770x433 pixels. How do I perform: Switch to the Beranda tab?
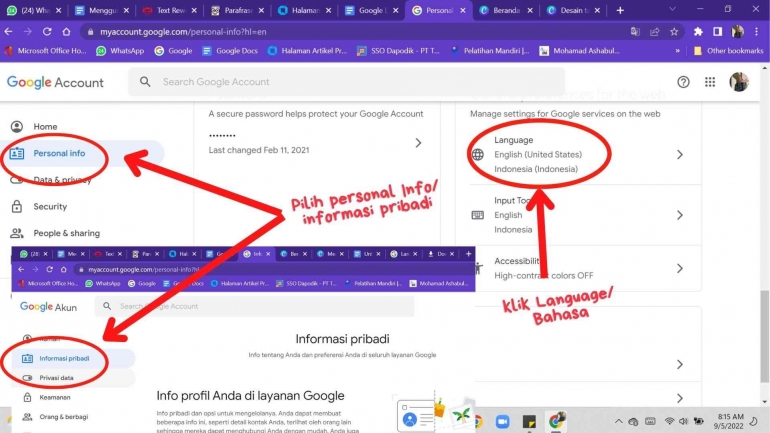[505, 10]
